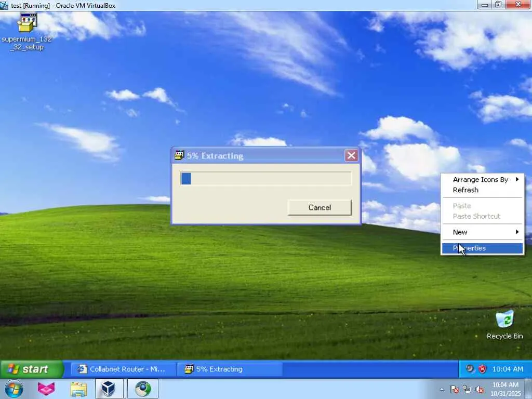532x399 pixels.
Task: Open the Windows 7 host Start orb
Action: (x=14, y=389)
